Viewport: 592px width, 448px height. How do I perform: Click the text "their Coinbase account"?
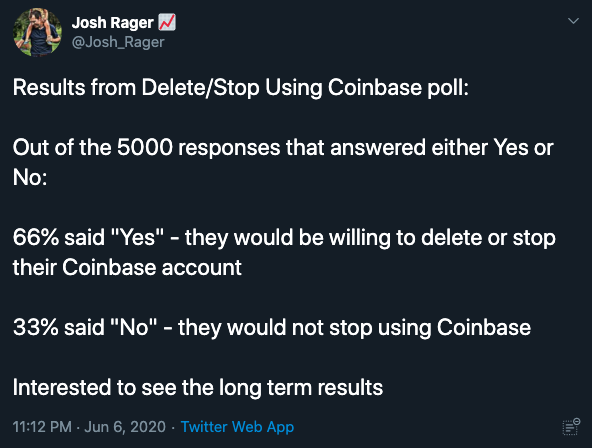click(127, 268)
